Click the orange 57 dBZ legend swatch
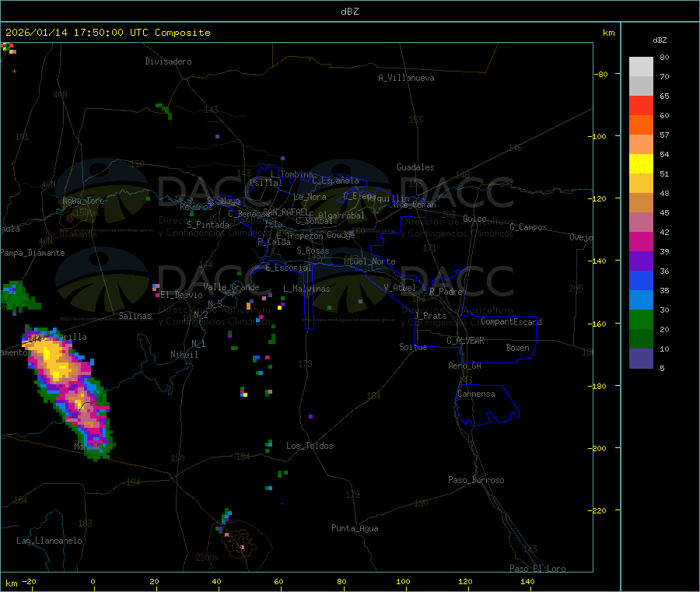This screenshot has width=700, height=592. click(641, 125)
